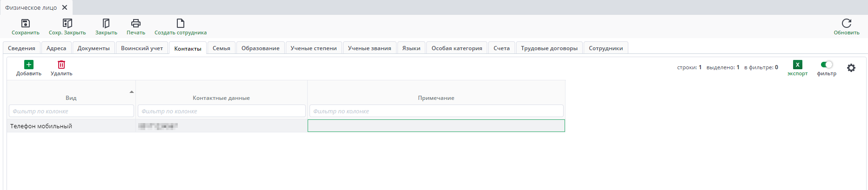Click the Save (Сохранить) icon
Screen dimensions: 868x190
(26, 23)
